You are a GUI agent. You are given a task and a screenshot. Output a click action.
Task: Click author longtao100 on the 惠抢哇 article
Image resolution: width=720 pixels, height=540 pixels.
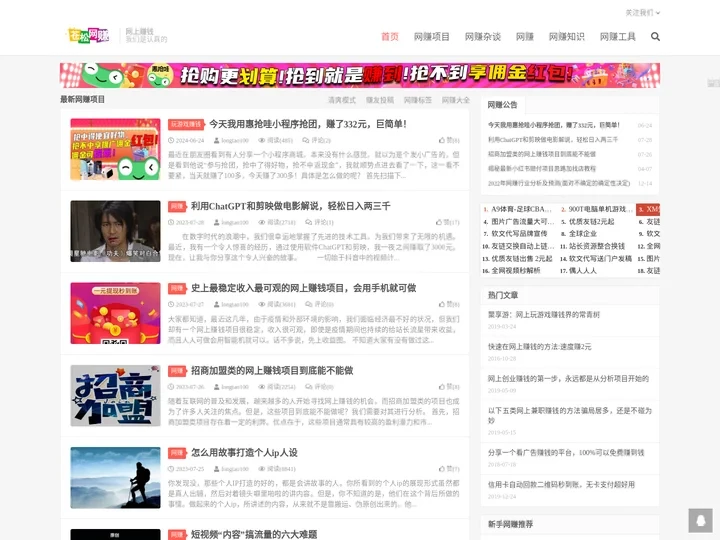click(231, 140)
